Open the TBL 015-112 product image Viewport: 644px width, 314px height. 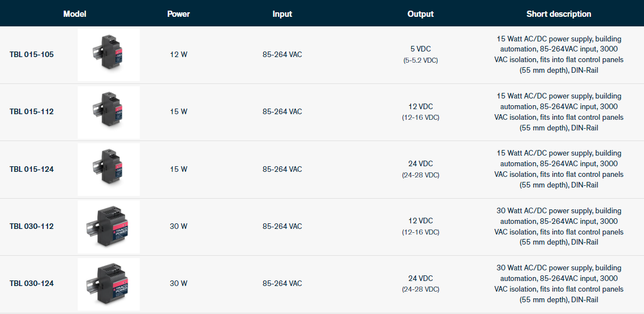[108, 112]
